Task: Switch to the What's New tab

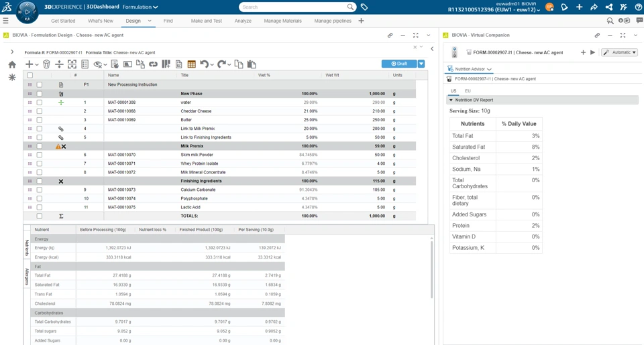Action: 101,21
